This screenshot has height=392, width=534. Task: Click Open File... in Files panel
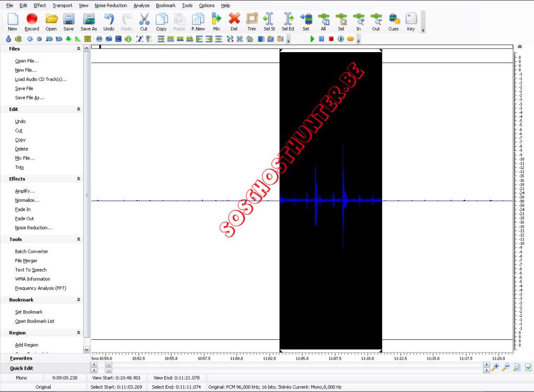coord(27,61)
